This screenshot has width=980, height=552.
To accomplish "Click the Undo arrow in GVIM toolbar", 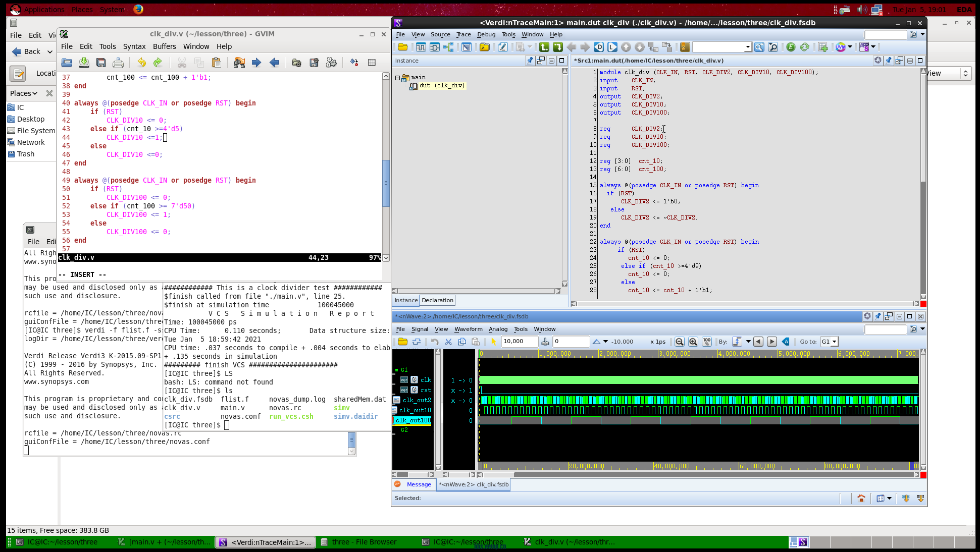I will (x=141, y=63).
